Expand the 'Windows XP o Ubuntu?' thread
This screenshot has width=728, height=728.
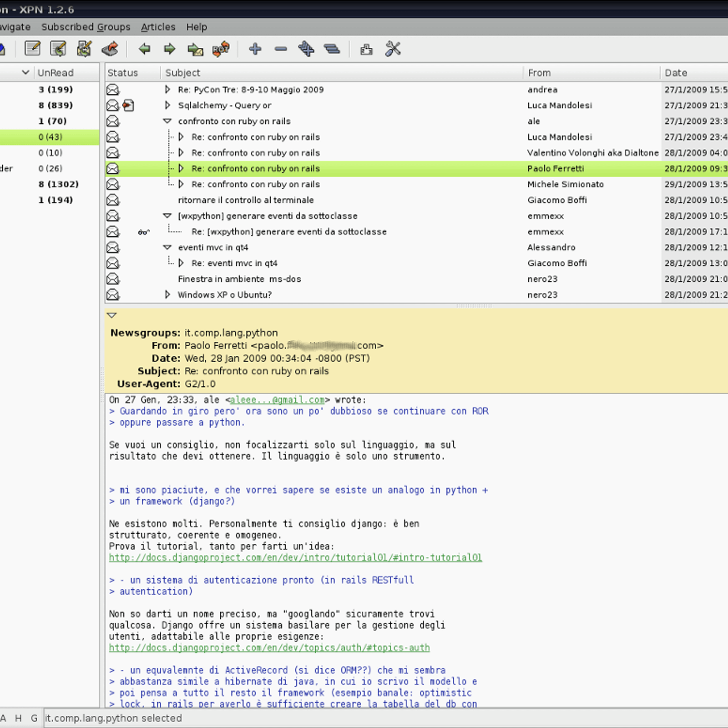(167, 295)
